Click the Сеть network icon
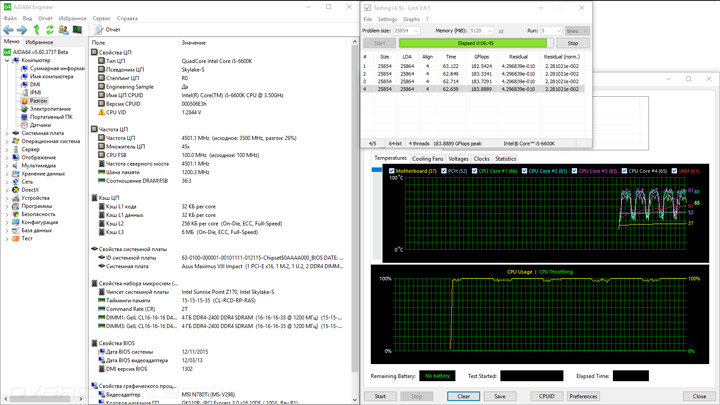This screenshot has width=720, height=405. click(16, 181)
